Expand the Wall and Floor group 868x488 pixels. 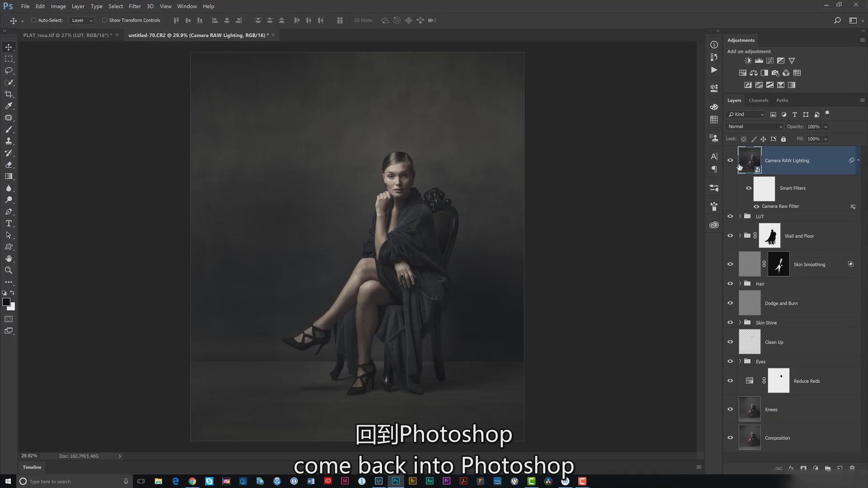(x=740, y=236)
